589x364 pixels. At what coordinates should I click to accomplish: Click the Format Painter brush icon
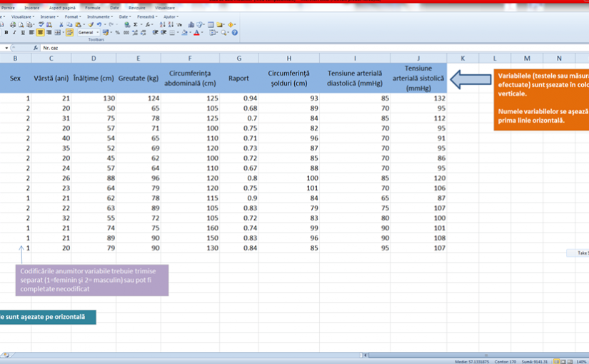[91, 24]
